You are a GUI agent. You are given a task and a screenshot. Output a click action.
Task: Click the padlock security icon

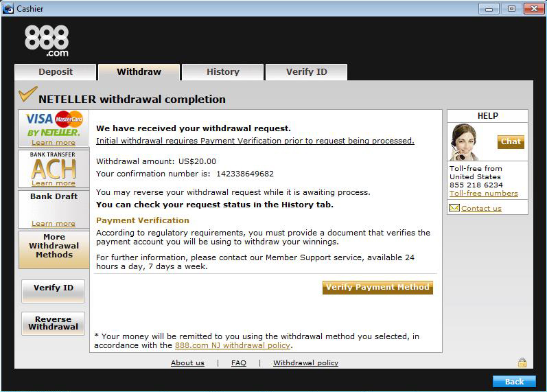(x=522, y=362)
